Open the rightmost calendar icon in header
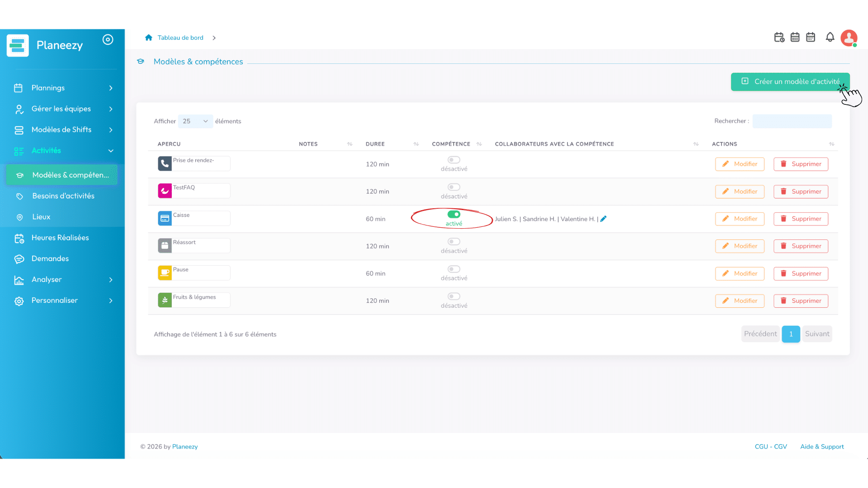Image resolution: width=868 pixels, height=488 pixels. [x=811, y=38]
